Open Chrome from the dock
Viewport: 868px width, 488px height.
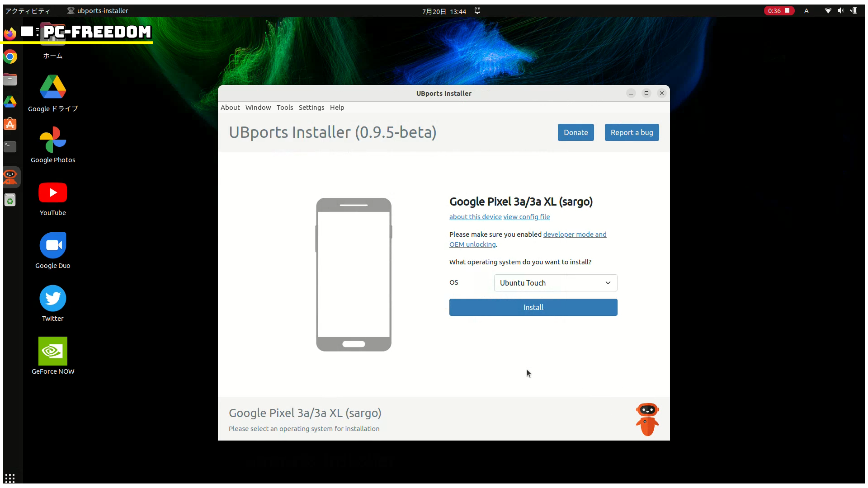[x=10, y=57]
